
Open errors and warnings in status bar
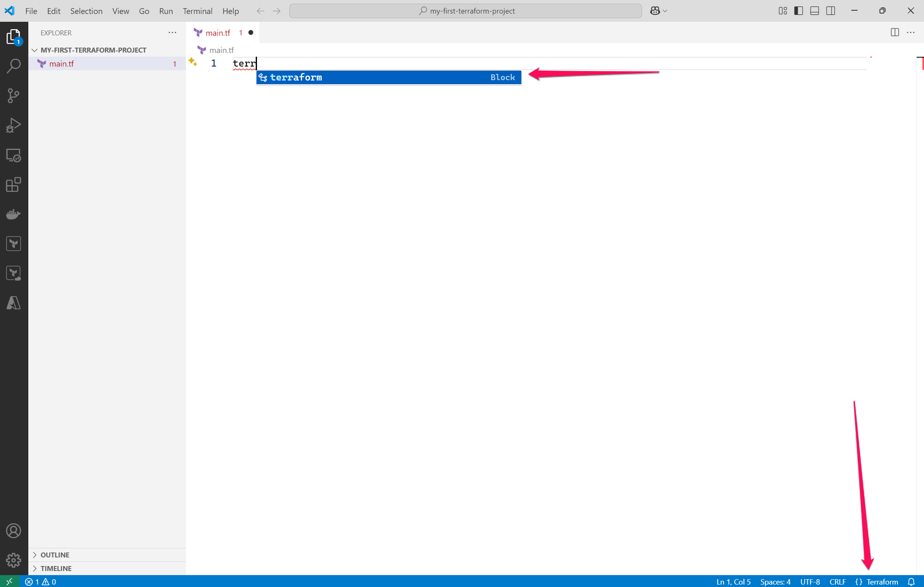coord(41,582)
